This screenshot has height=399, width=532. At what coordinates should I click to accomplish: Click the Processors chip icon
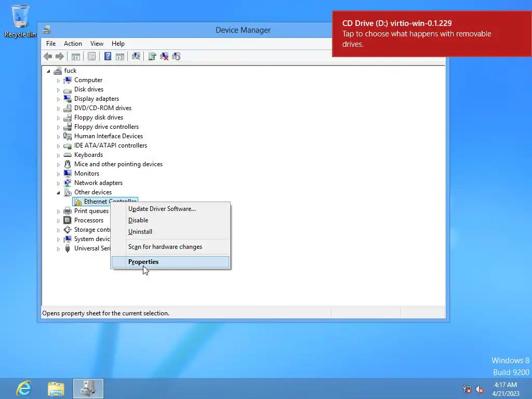68,220
